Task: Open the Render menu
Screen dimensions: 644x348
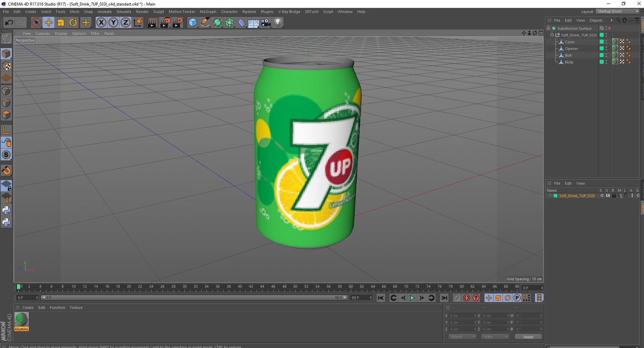Action: pyautogui.click(x=142, y=11)
